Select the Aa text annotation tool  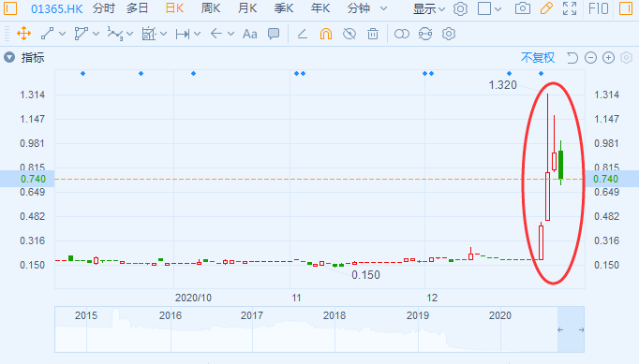click(x=249, y=35)
